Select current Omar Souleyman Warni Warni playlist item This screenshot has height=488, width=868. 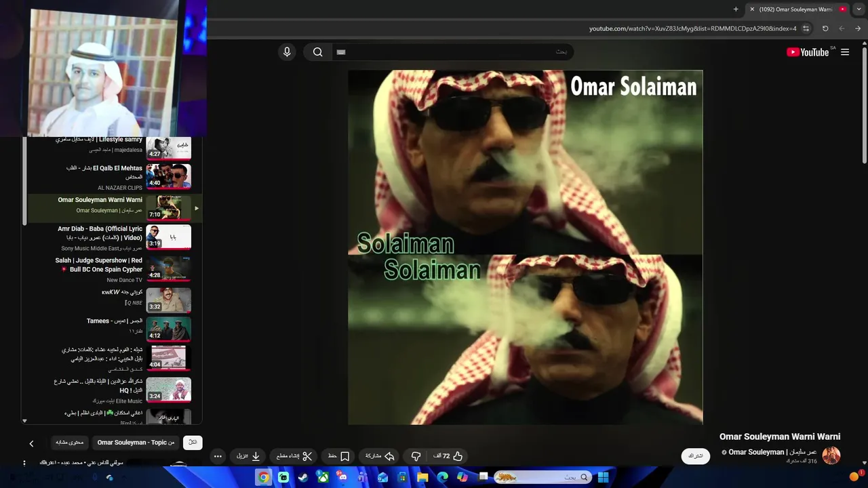click(x=114, y=208)
